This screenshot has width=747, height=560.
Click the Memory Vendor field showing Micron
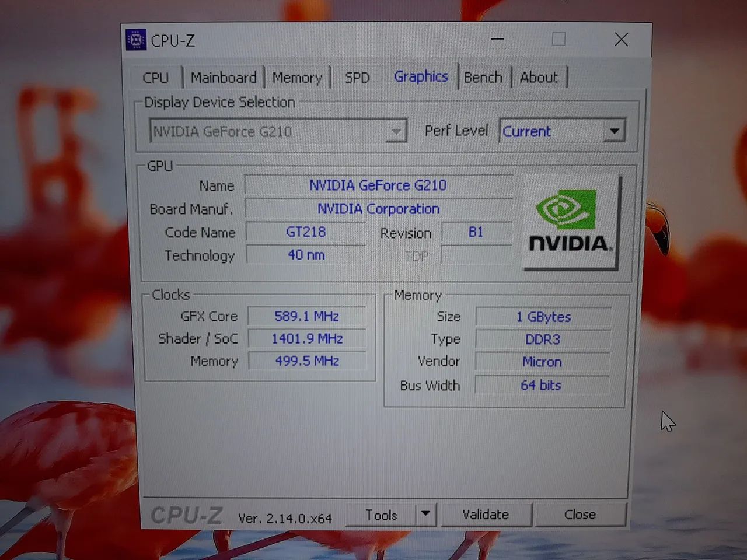coord(542,362)
